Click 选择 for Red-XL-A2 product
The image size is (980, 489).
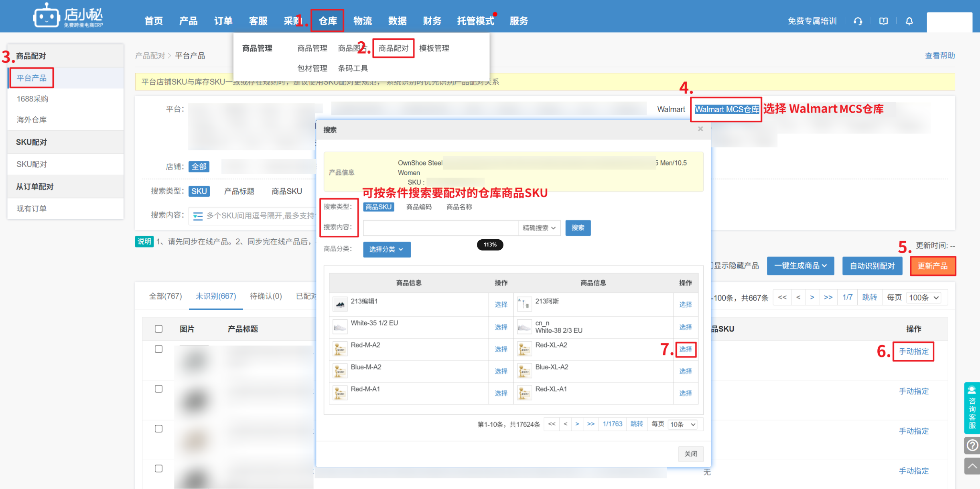[x=685, y=350]
